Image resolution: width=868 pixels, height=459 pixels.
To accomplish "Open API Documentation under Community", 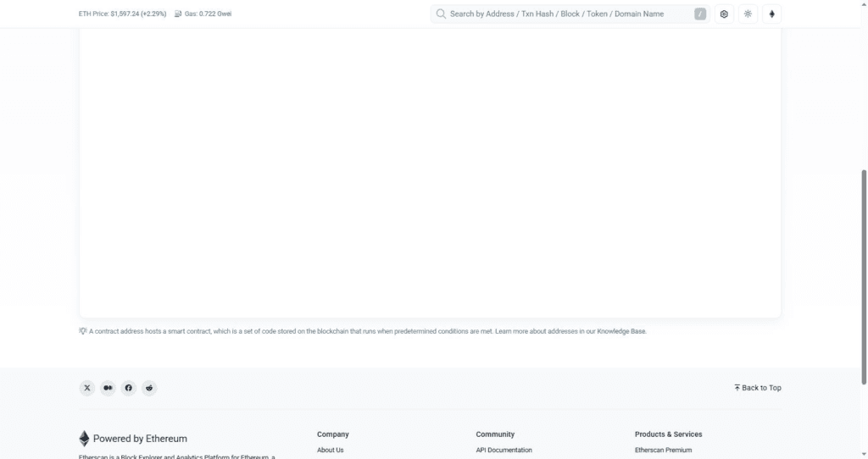I will coord(504,451).
